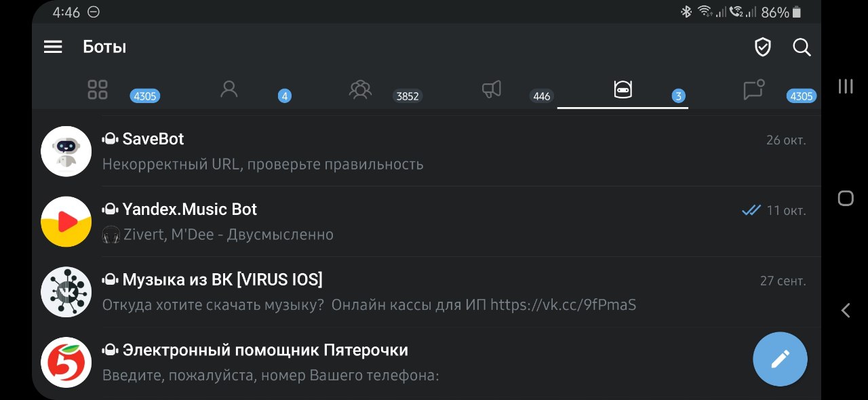Tap the double checkmark read indicator
868x400 pixels.
pos(751,210)
